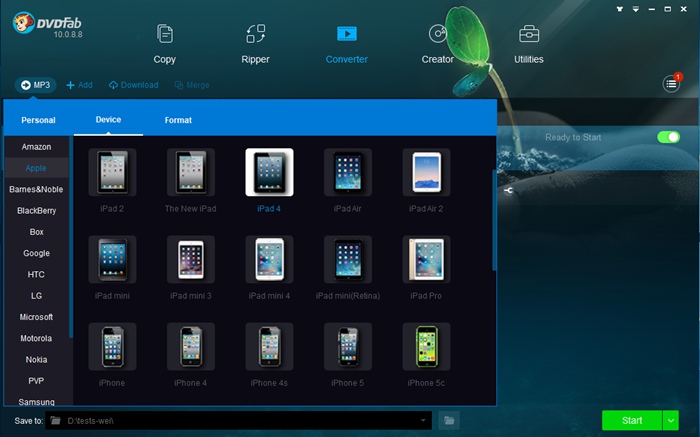This screenshot has height=437, width=700.
Task: Select Nokia in the brand list
Action: 37,360
